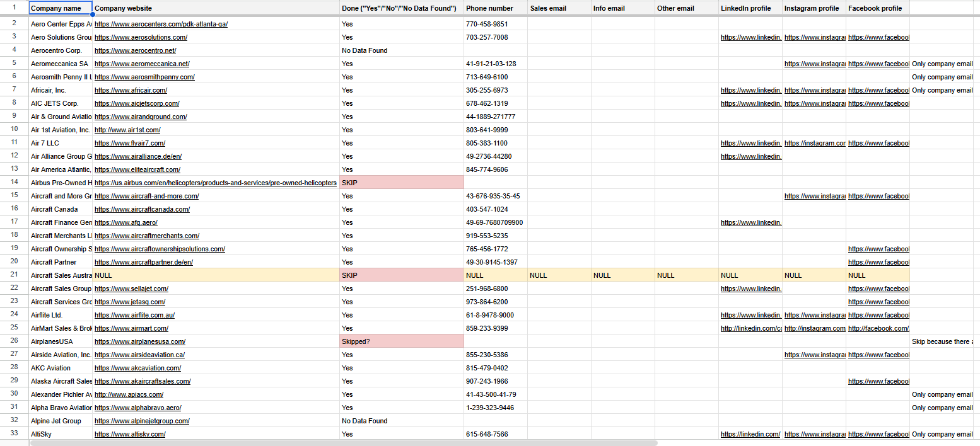Select the Phone number column header cell
This screenshot has height=446, width=980.
(494, 8)
